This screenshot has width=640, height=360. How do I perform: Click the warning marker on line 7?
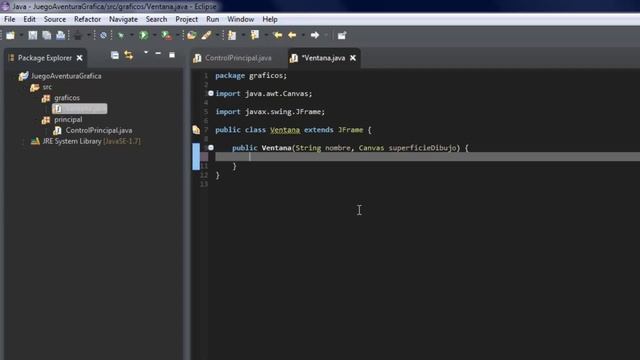click(196, 130)
